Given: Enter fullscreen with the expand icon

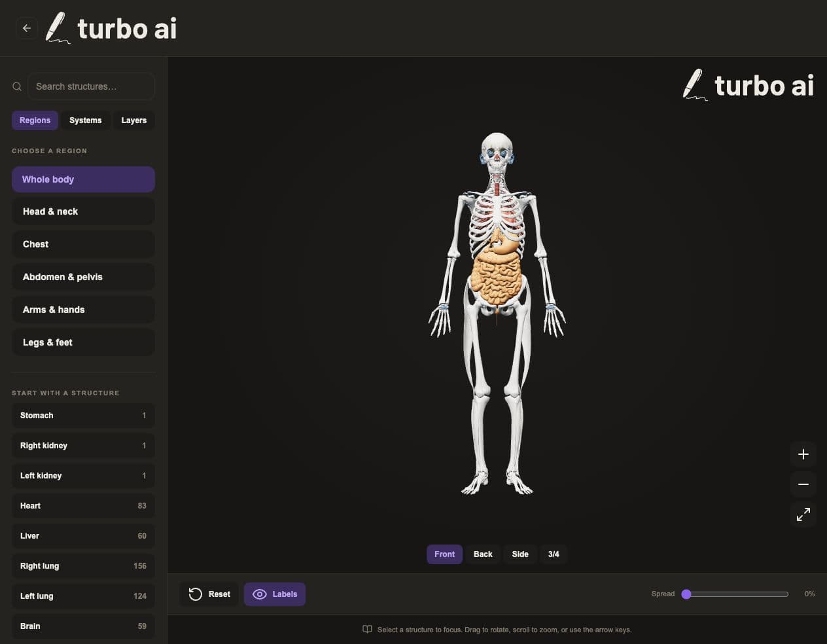Looking at the screenshot, I should point(803,514).
